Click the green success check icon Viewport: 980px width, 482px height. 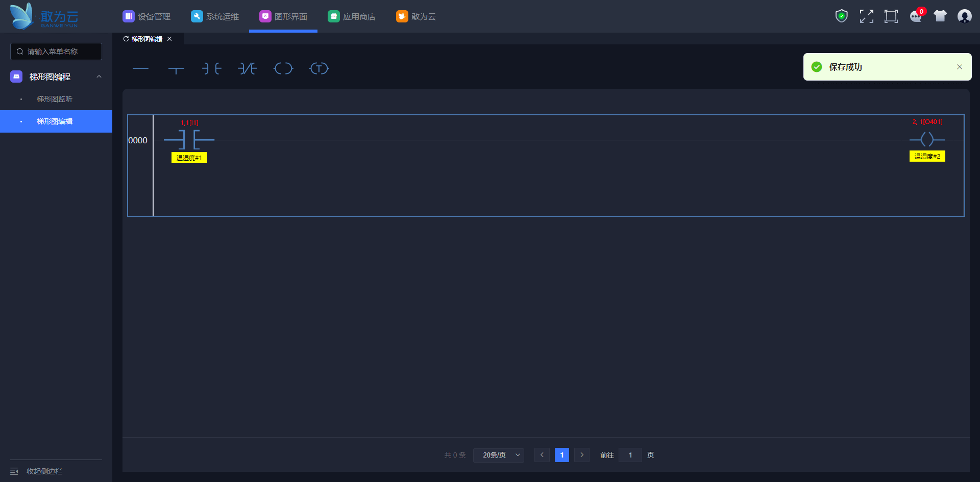point(817,67)
